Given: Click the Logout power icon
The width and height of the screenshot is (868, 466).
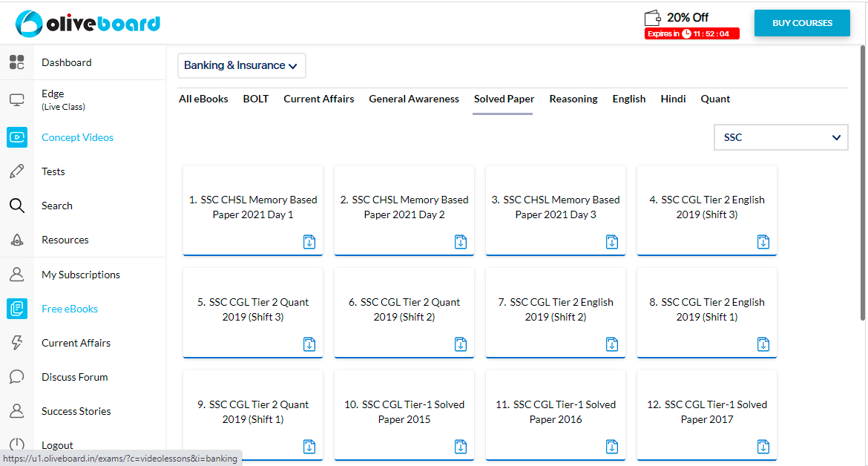Looking at the screenshot, I should point(16,444).
